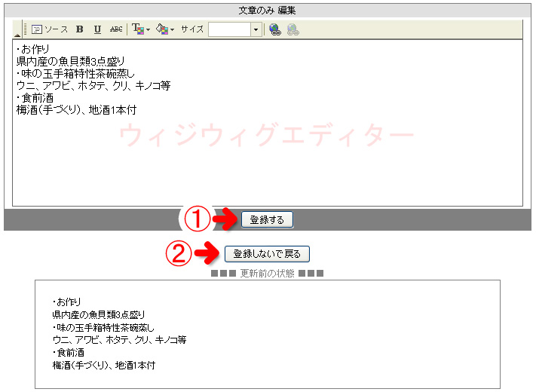Collapse the editor toolbar with small triangle

(x=17, y=35)
